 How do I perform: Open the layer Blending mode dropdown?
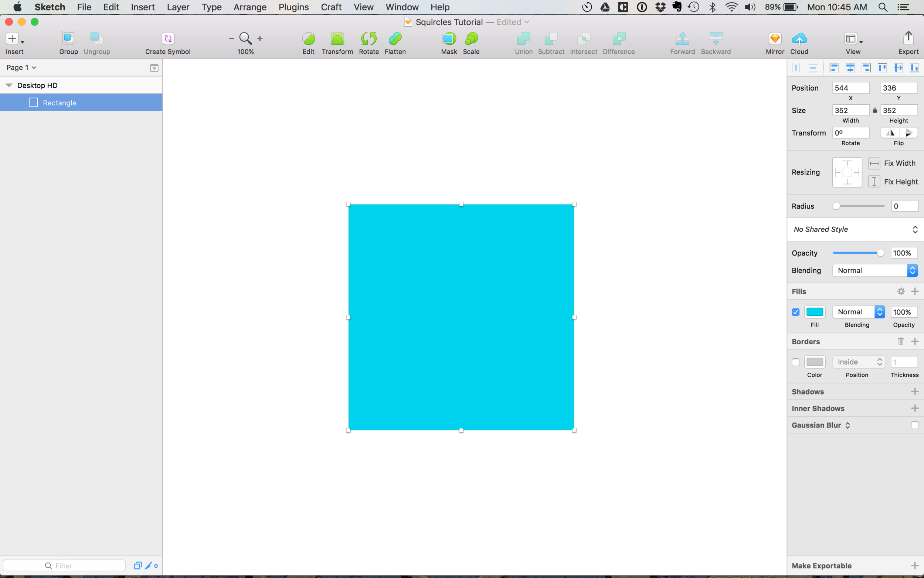click(x=875, y=270)
